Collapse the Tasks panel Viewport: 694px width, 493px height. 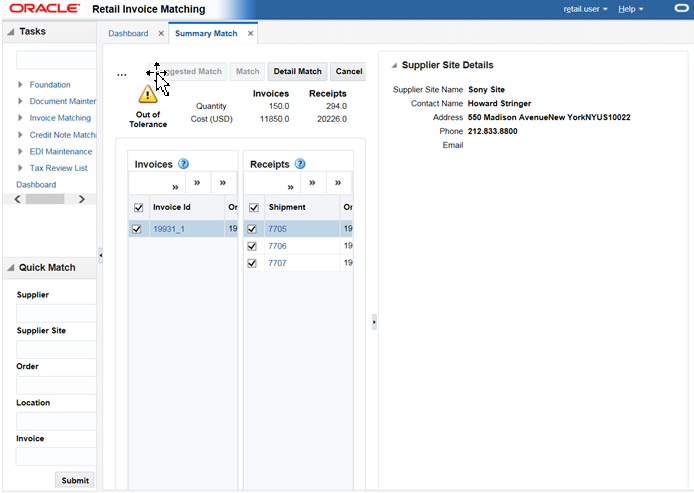tap(11, 31)
